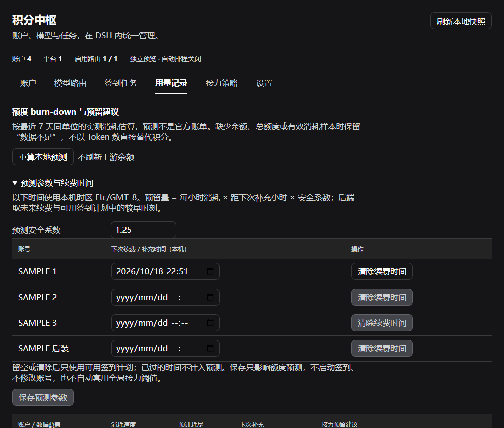
Task: Click 独立预览 · 自动排程关闭 status text
Action: click(165, 59)
